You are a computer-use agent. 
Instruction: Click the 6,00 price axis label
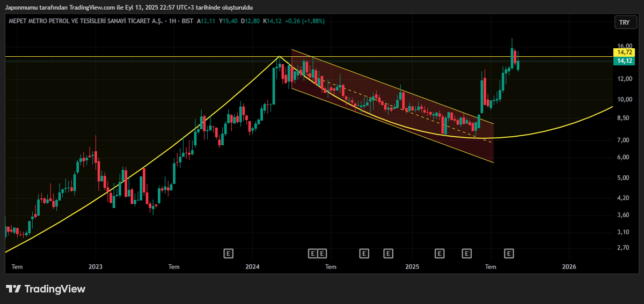[x=624, y=157]
